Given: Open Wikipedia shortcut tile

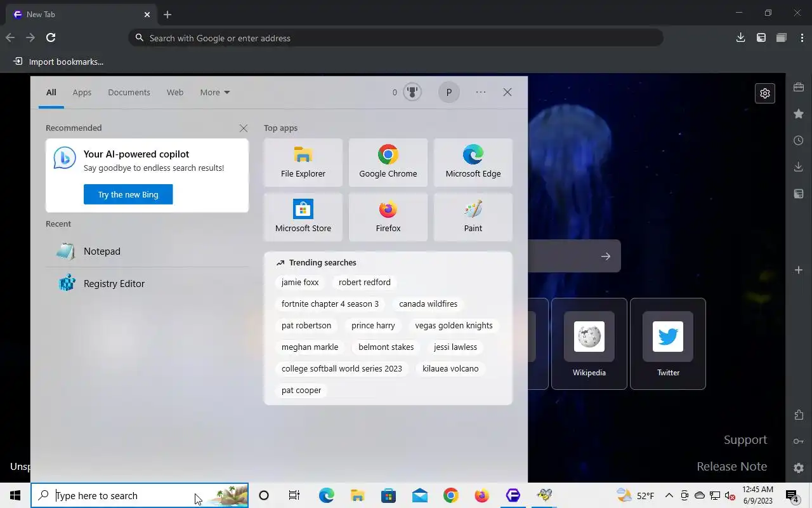Looking at the screenshot, I should point(589,344).
